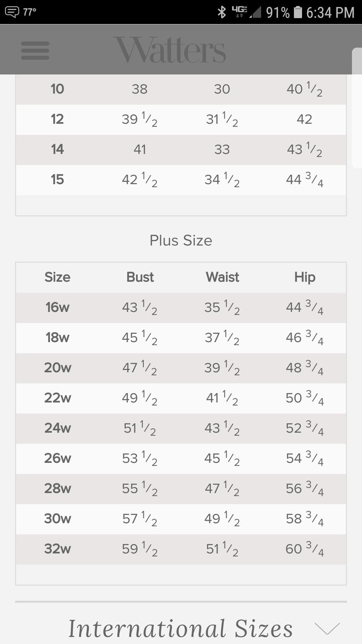
Task: Tap the battery icon in status bar
Action: coord(298,12)
